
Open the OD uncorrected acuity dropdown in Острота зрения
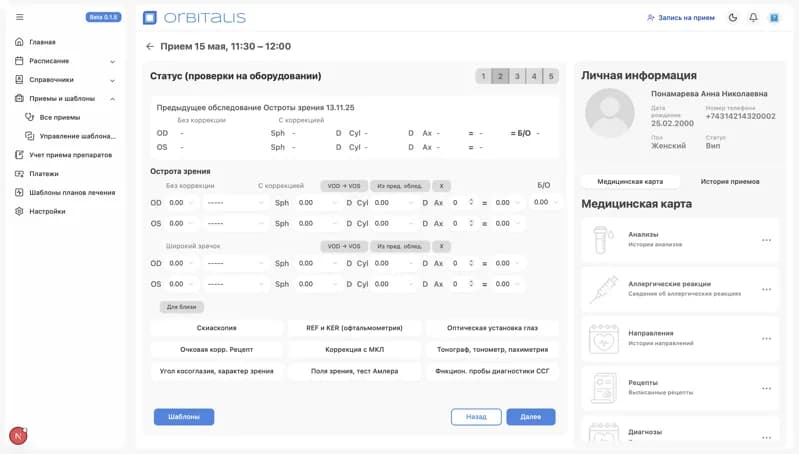(x=181, y=203)
